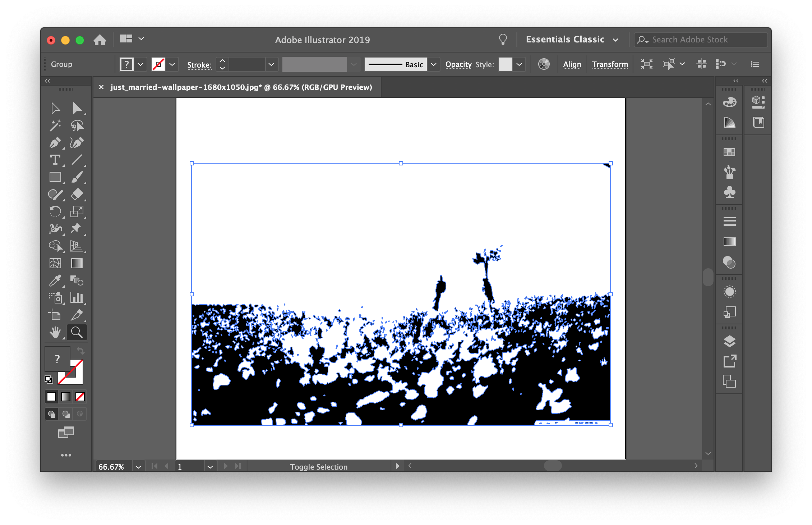Open the Basic brush definition dropdown
This screenshot has height=525, width=812.
434,65
